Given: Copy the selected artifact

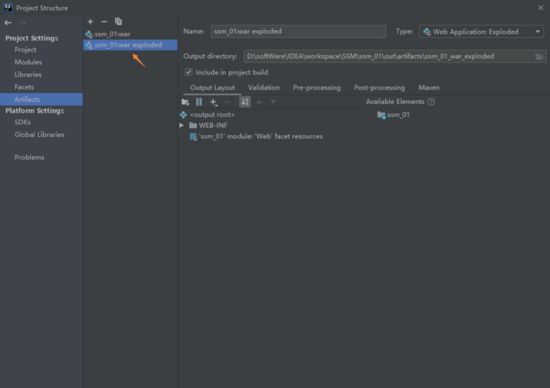Looking at the screenshot, I should pos(119,22).
